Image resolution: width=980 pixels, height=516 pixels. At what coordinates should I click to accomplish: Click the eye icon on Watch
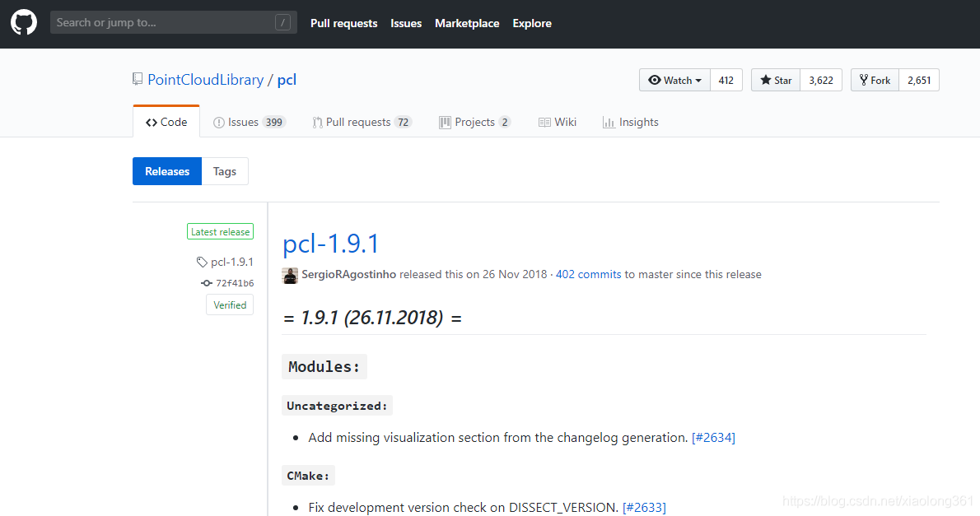tap(655, 80)
